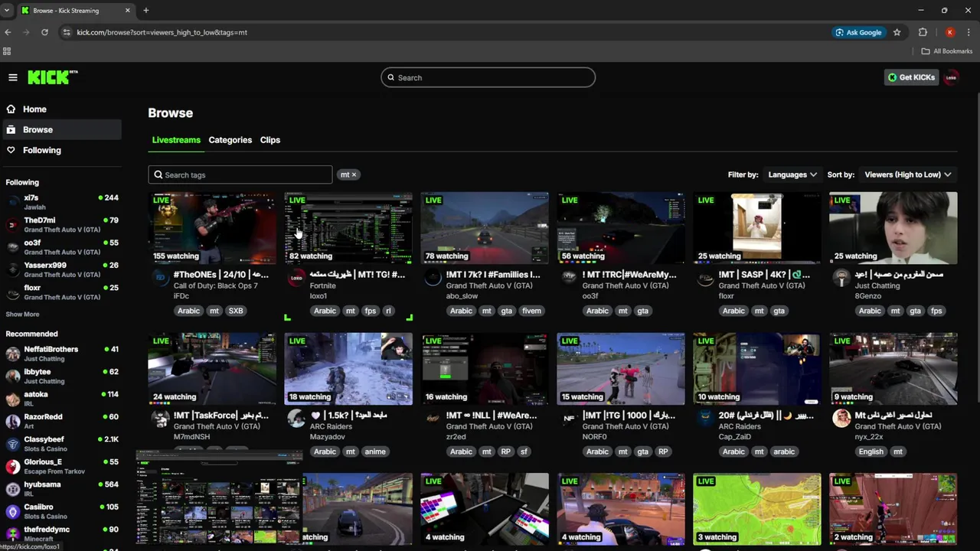Screen dimensions: 980x551
Task: Open NeffatiBrothers recommended channel
Action: [61, 354]
